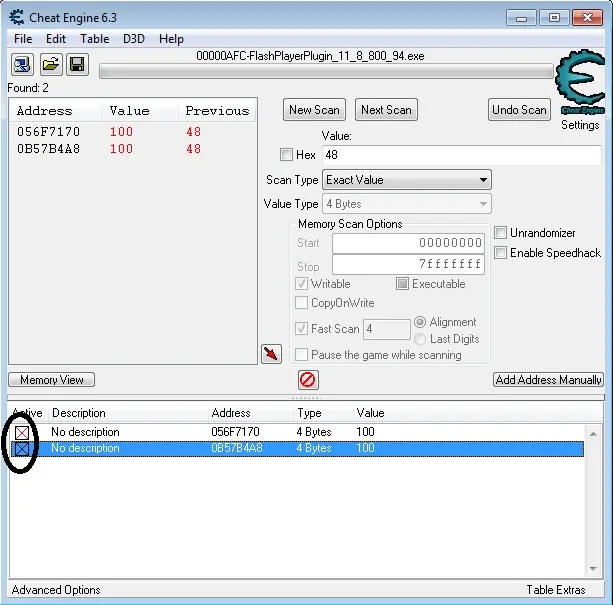Open the Help menu

(x=171, y=39)
